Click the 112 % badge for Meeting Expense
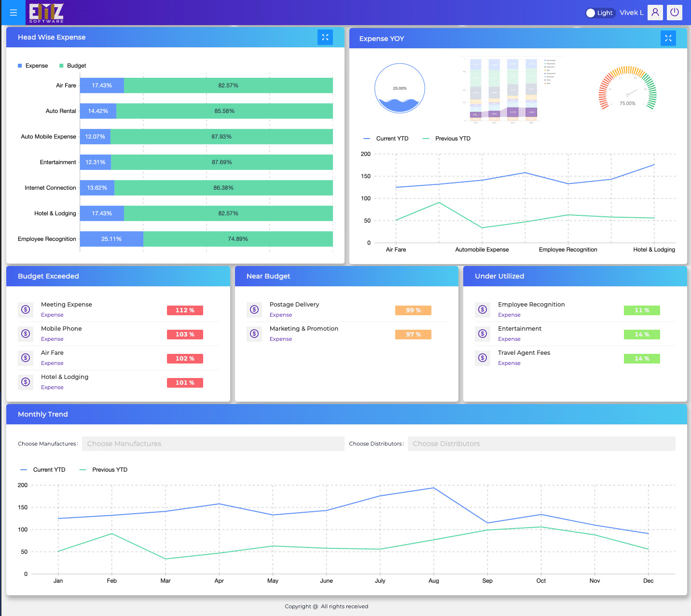Viewport: 691px width, 616px height. point(185,310)
